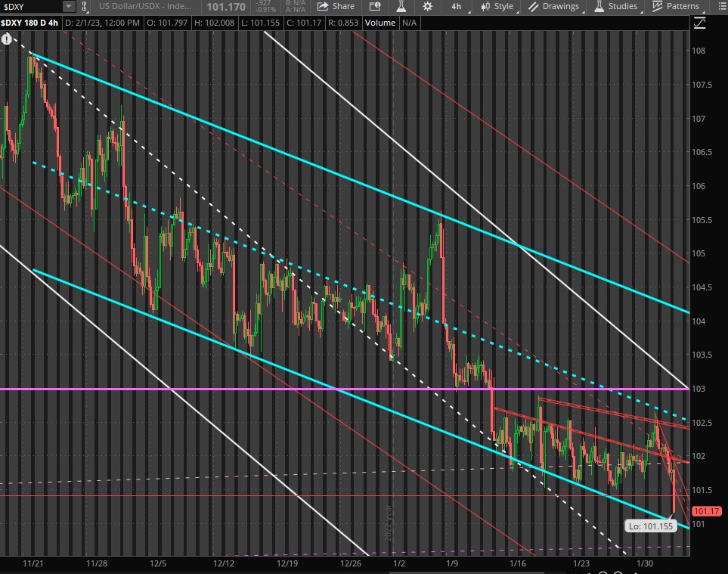
Task: Click the exclamation alert icon on chart
Action: pos(7,38)
